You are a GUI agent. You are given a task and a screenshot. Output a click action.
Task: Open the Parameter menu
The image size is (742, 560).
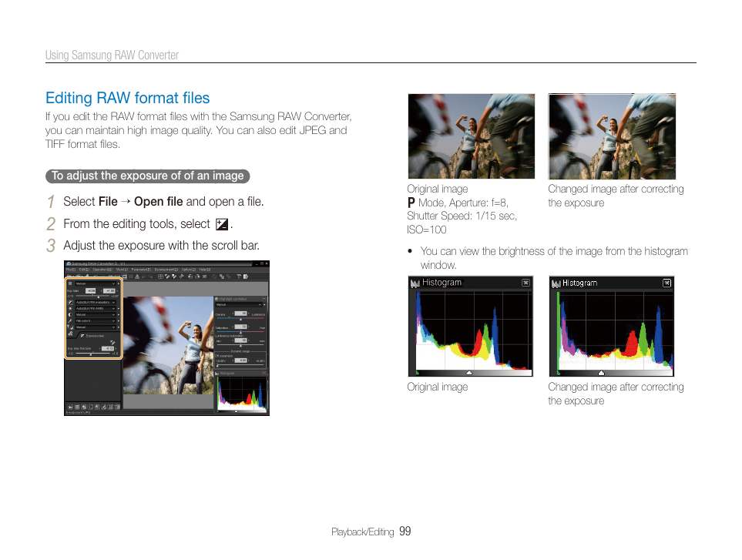coord(141,270)
